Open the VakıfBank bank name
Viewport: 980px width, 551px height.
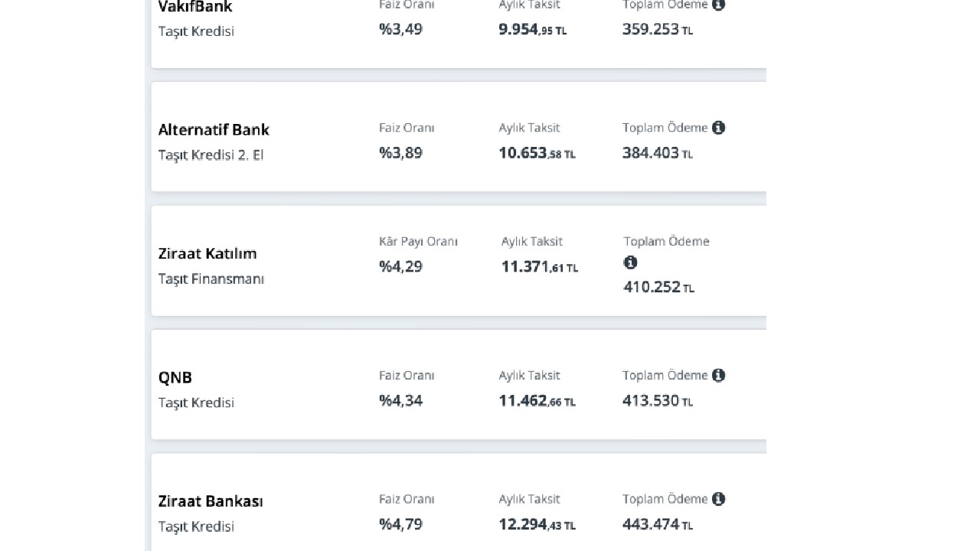[x=195, y=7]
